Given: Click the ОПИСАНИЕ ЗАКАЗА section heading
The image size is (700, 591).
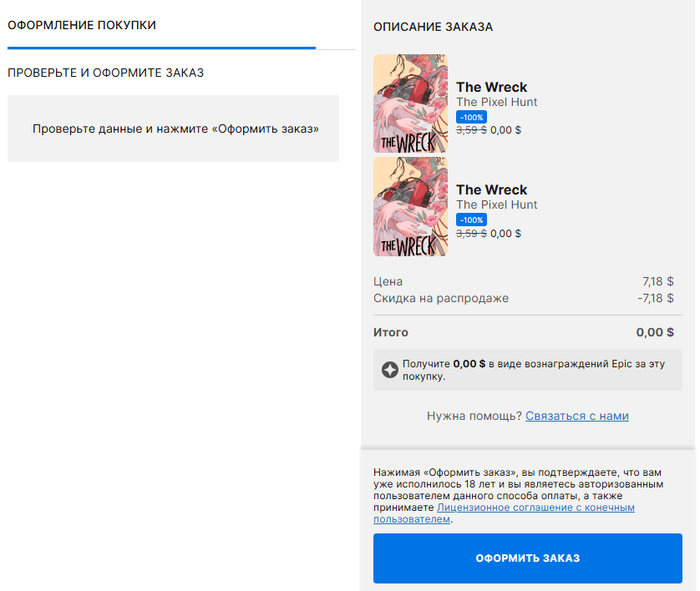Looking at the screenshot, I should pyautogui.click(x=433, y=27).
